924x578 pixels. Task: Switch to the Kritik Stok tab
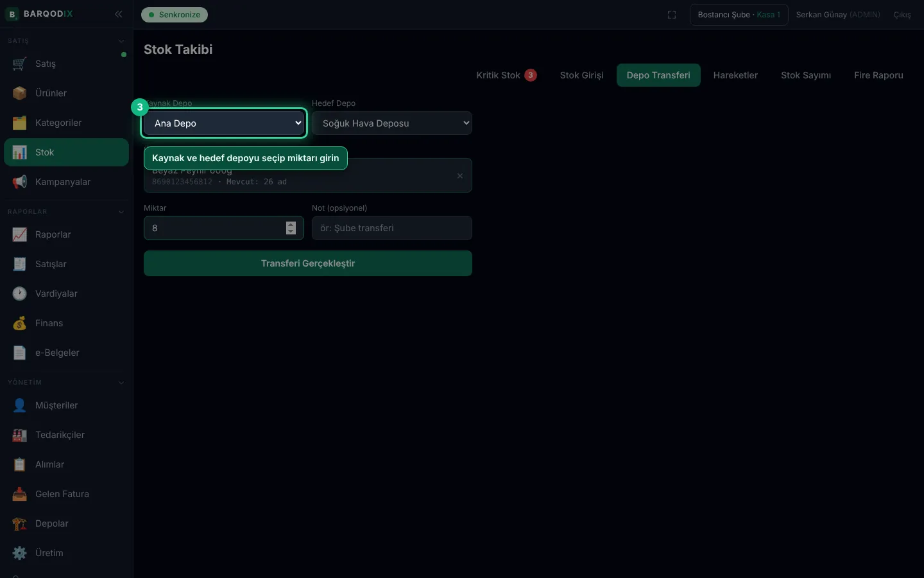click(506, 75)
